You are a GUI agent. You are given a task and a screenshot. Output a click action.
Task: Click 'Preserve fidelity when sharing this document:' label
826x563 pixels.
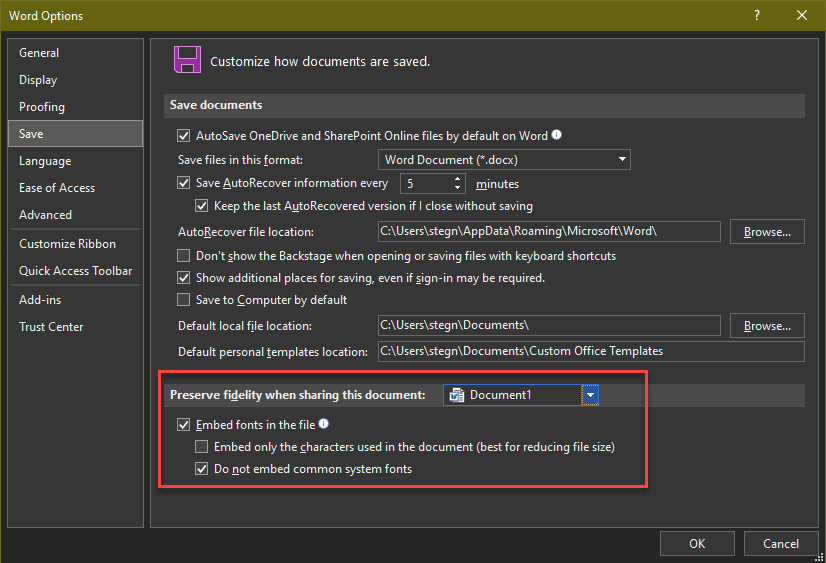point(298,395)
